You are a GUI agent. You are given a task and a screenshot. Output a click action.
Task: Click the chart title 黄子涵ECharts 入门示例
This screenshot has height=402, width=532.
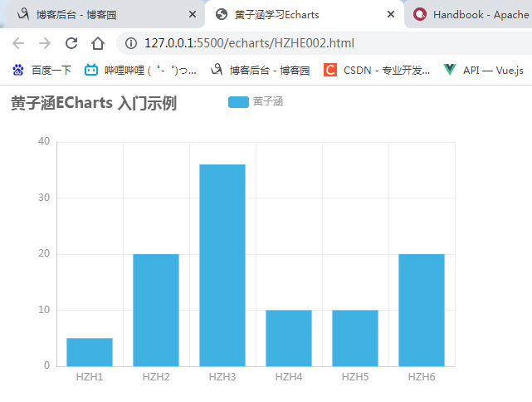point(94,103)
